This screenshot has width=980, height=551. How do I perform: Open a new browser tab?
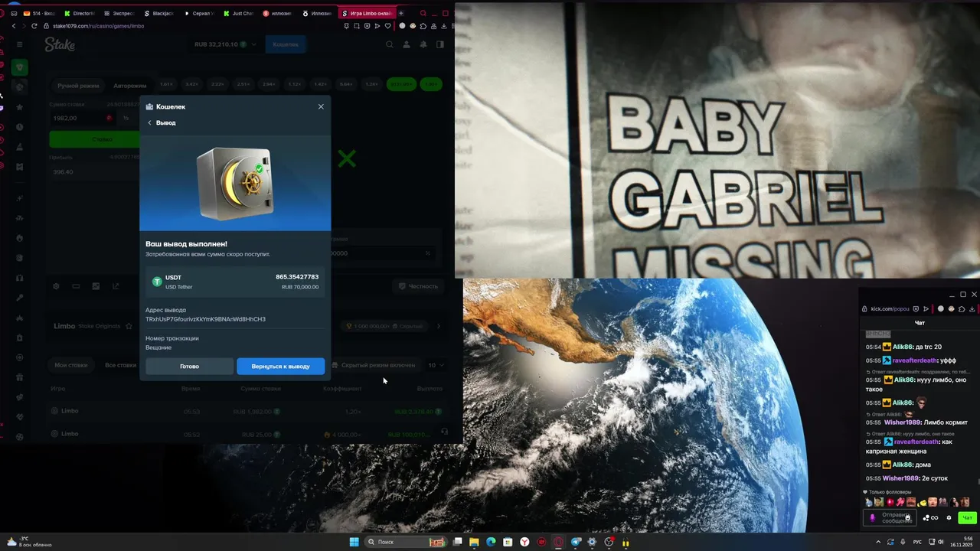400,13
